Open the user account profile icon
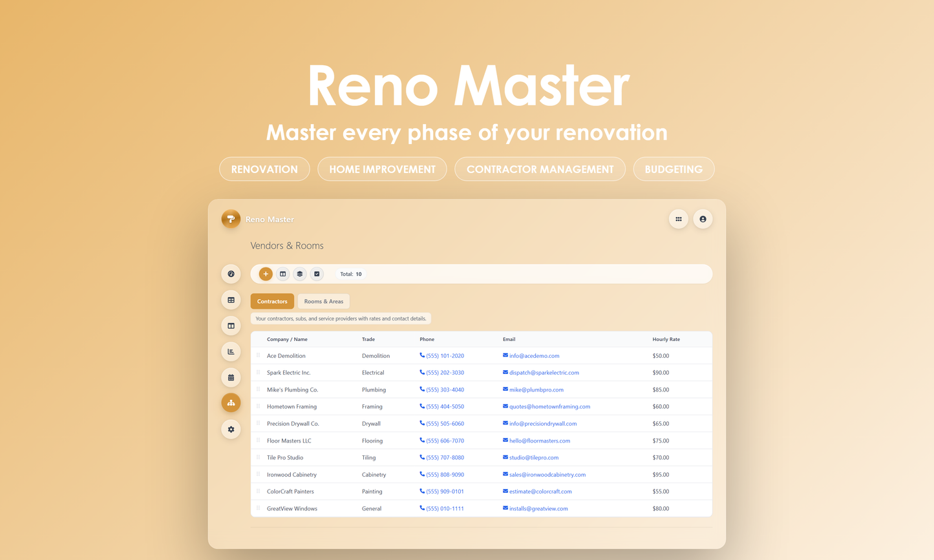 tap(703, 219)
